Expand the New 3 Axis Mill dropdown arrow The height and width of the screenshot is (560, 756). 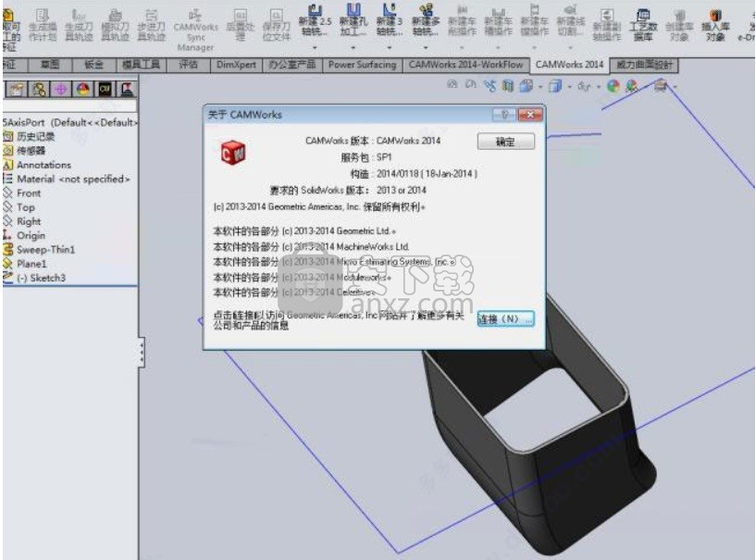tap(389, 47)
